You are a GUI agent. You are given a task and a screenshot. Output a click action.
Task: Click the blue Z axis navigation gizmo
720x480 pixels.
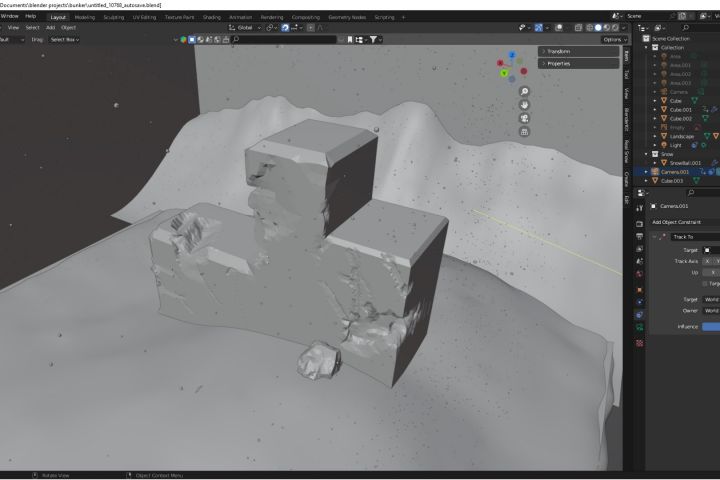pyautogui.click(x=512, y=55)
